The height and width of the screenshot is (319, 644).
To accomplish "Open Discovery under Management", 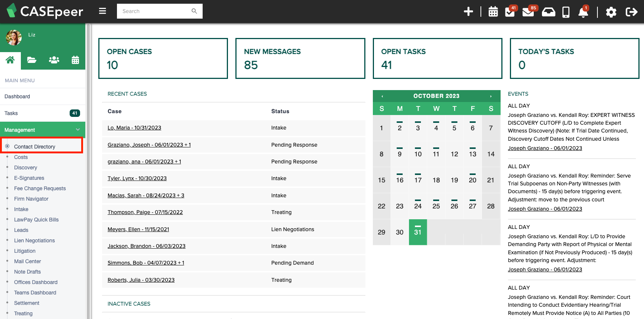I will click(x=25, y=168).
